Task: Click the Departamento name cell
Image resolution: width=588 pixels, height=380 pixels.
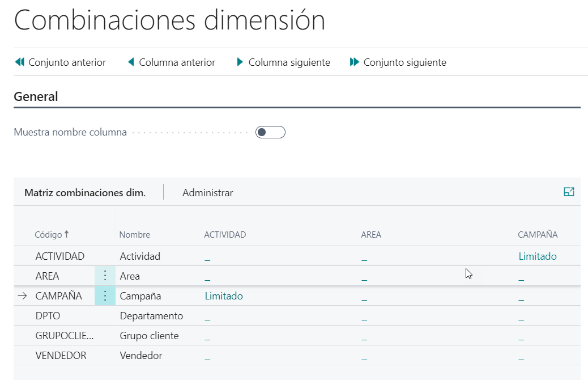Action: coord(151,316)
